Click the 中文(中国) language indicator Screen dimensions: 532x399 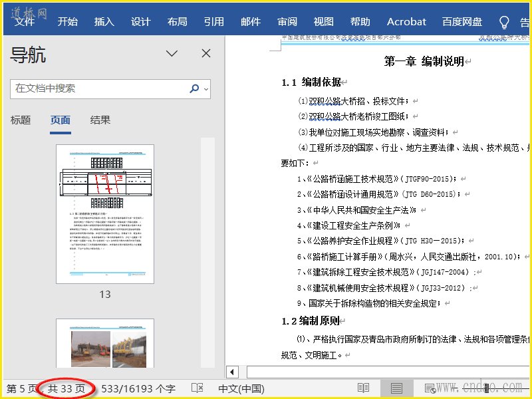tap(241, 389)
